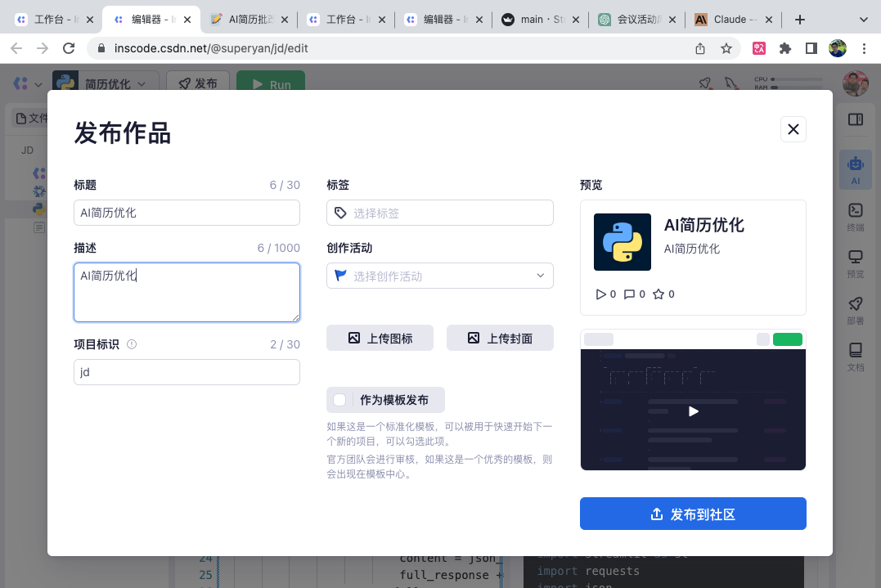Click the browser tab search chevron
881x588 pixels.
[x=864, y=20]
